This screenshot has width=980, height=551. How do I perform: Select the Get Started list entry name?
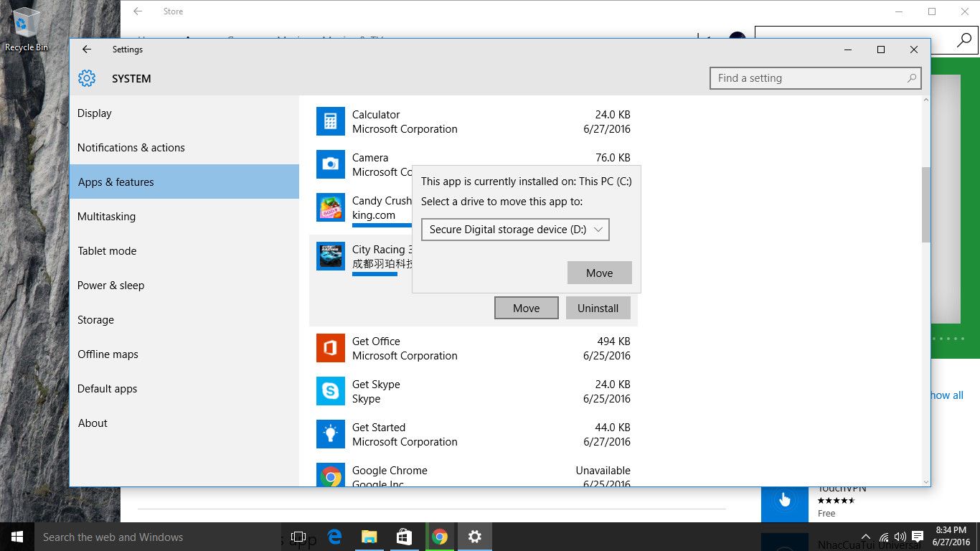click(x=379, y=428)
